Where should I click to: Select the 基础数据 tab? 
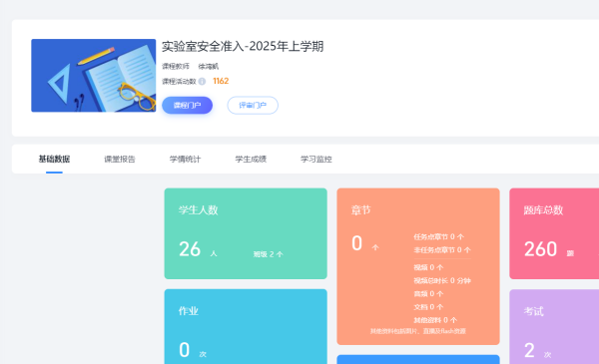(x=54, y=160)
